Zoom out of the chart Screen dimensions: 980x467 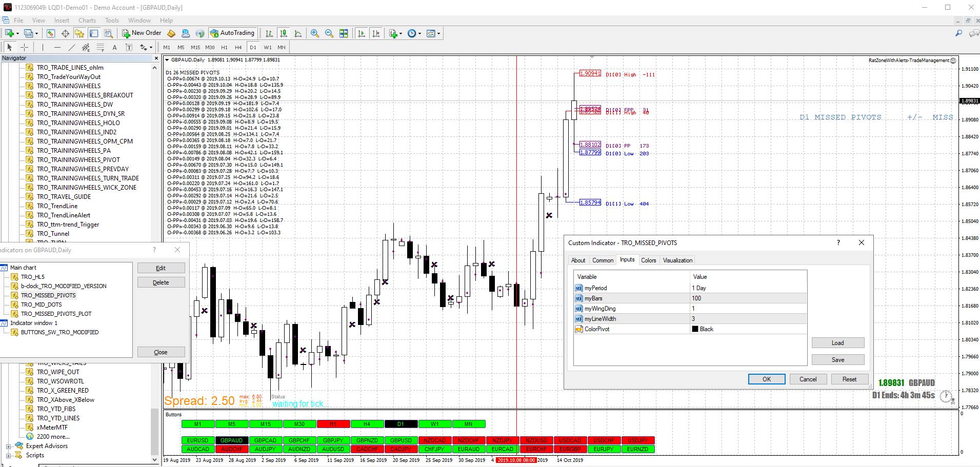(x=329, y=33)
